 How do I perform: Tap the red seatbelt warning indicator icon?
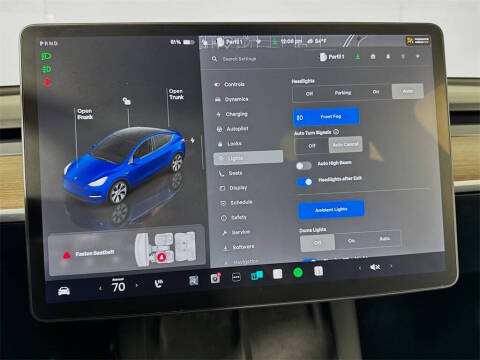(x=47, y=82)
